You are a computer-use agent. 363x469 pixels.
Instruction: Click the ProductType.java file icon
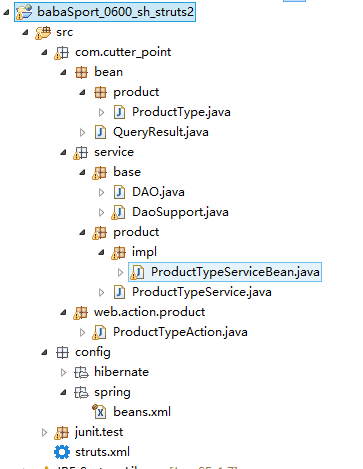119,112
